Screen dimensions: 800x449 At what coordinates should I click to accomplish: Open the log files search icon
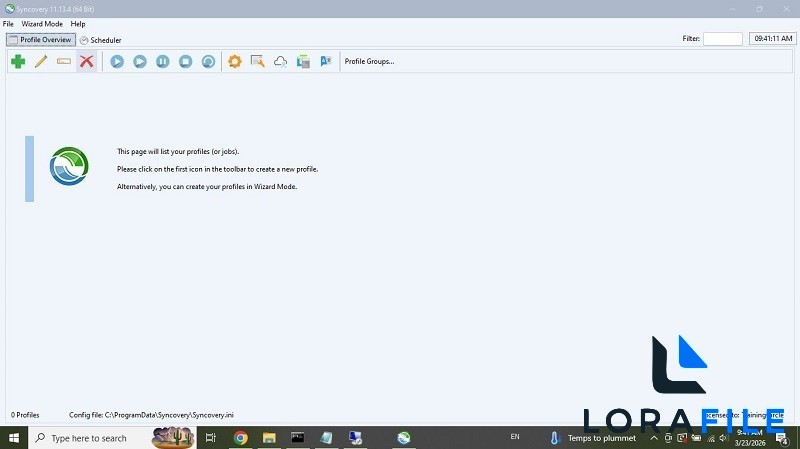pyautogui.click(x=258, y=61)
